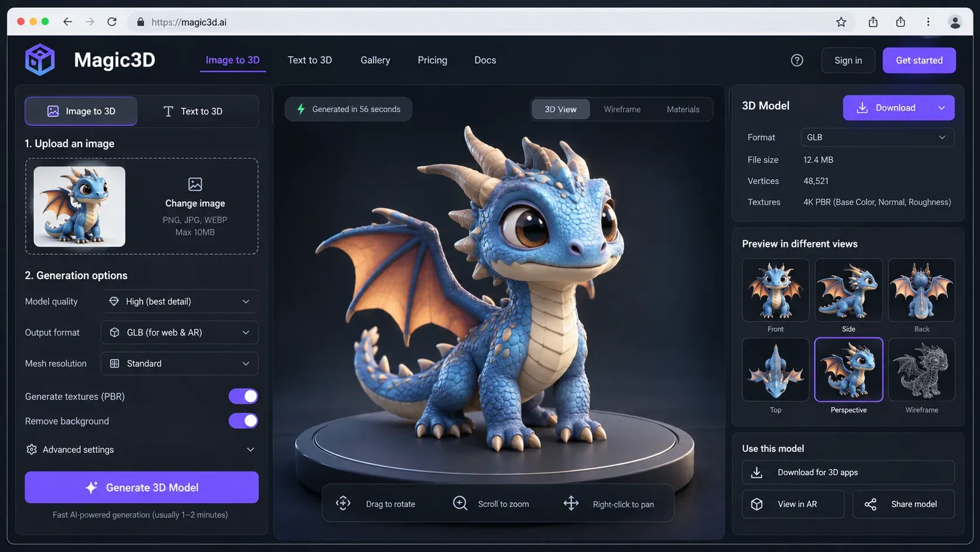Open Output format dropdown
Viewport: 980px width, 552px height.
pyautogui.click(x=179, y=332)
